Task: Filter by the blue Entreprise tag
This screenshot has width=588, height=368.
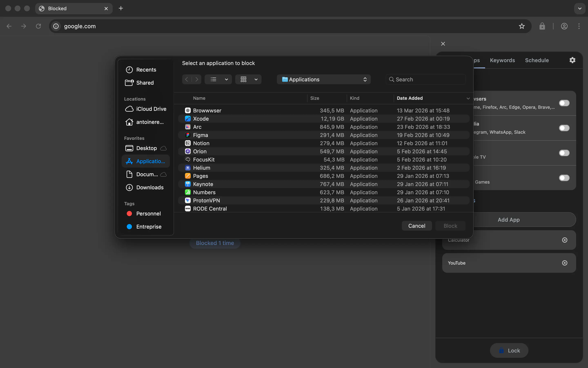Action: (146, 227)
